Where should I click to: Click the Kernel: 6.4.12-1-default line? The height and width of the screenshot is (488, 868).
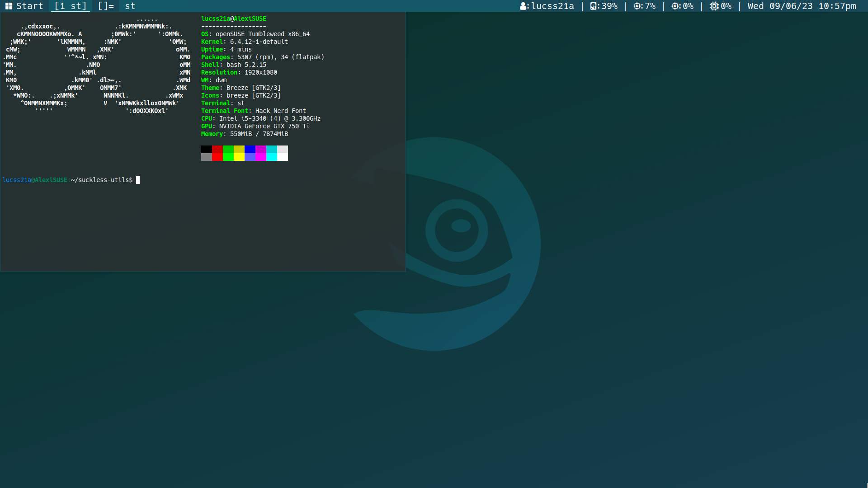(245, 42)
